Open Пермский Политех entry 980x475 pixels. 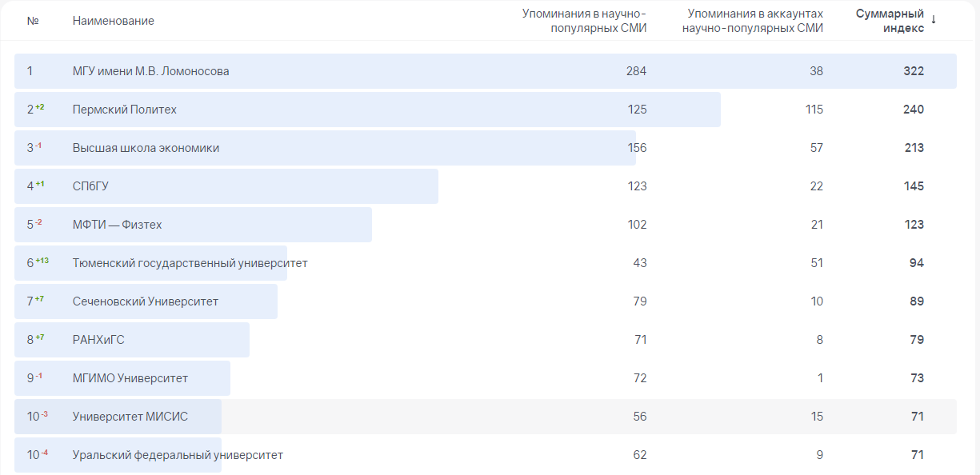124,110
